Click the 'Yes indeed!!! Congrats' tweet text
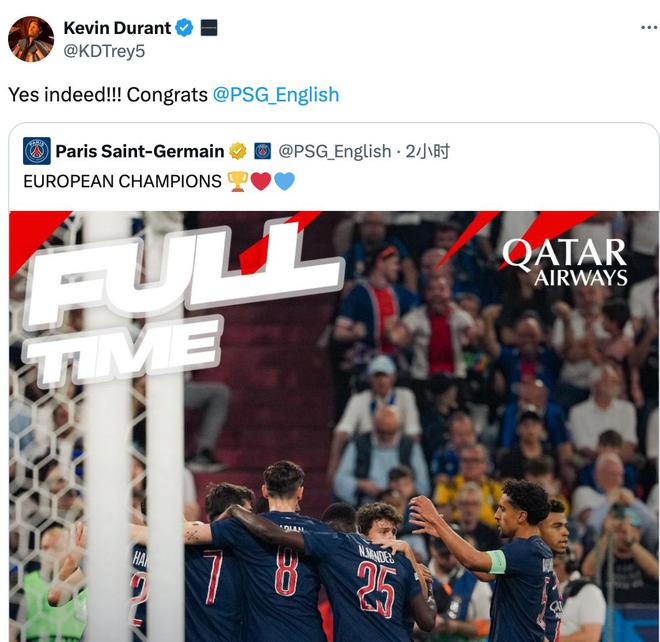The image size is (660, 642). [108, 94]
